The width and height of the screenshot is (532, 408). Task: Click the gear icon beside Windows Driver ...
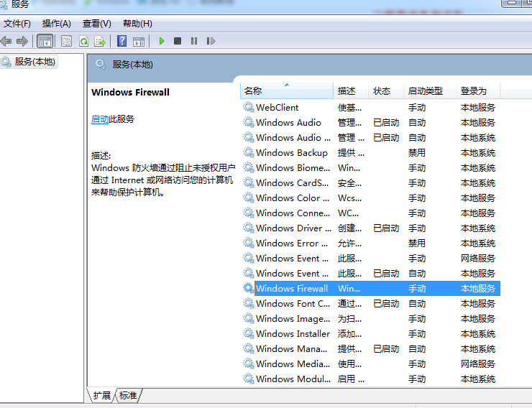(248, 228)
